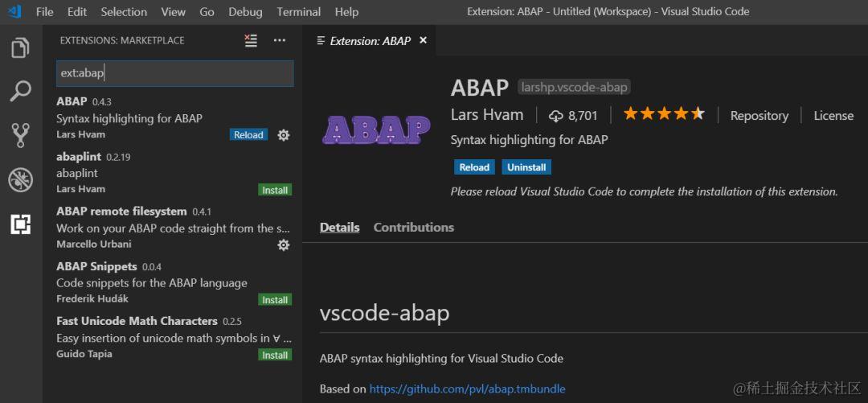
Task: Open the Selection menu
Action: pos(124,11)
